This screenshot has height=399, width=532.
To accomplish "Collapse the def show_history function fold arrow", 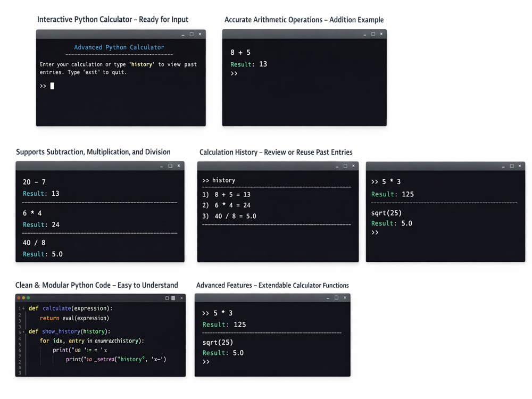I will click(x=23, y=331).
